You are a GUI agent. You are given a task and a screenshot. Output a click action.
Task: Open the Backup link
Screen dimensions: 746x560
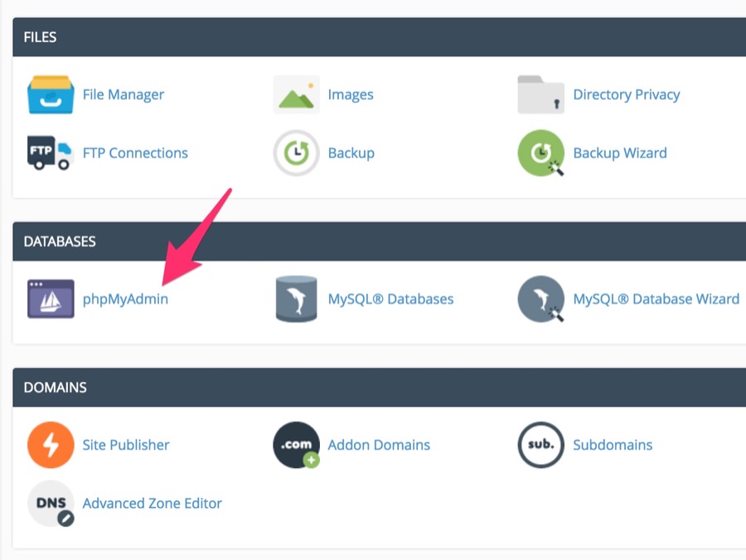(351, 153)
